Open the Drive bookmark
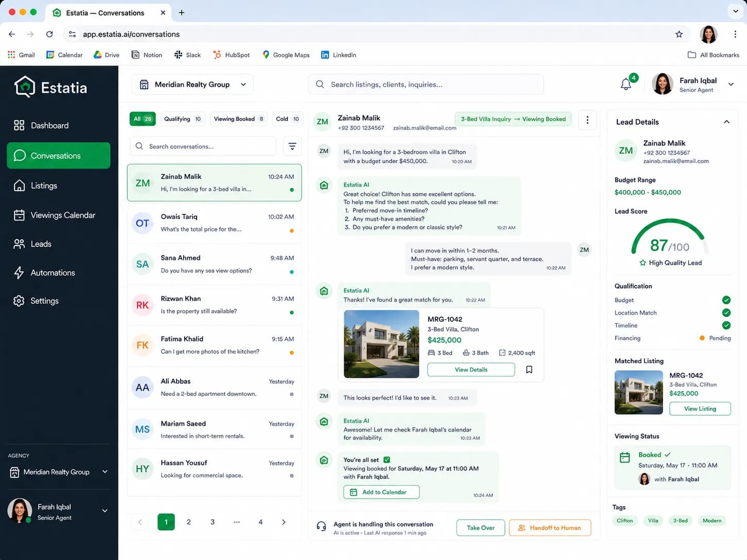The height and width of the screenshot is (560, 747). 106,55
